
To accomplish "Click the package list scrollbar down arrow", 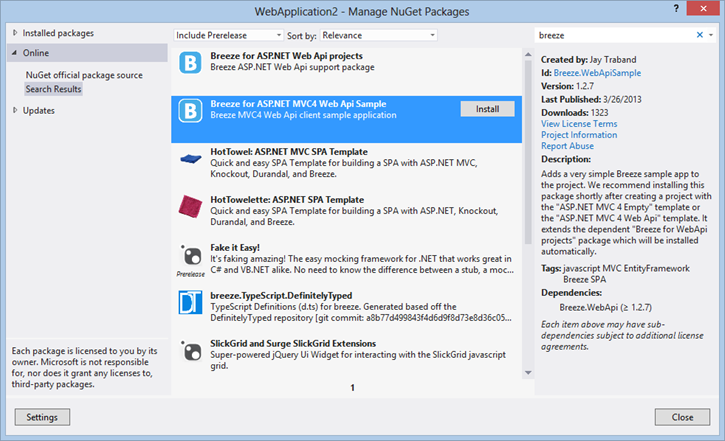I will (x=528, y=373).
